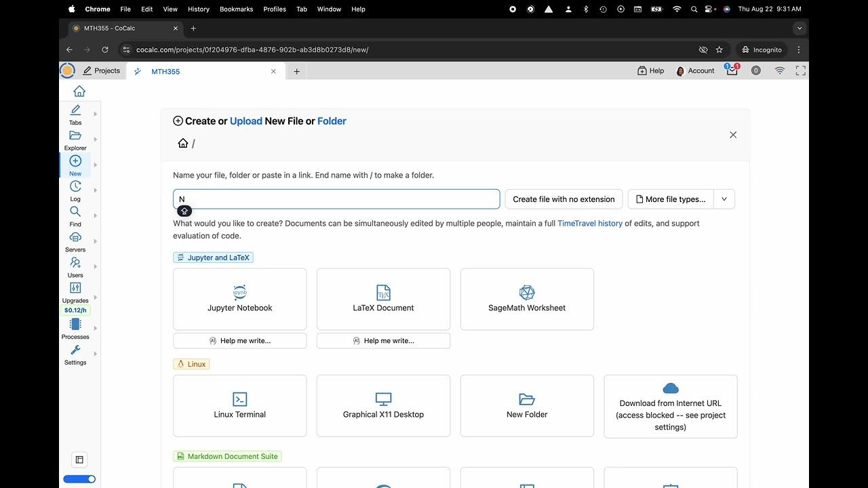
Task: Expand the More file types dropdown arrow
Action: coord(724,199)
